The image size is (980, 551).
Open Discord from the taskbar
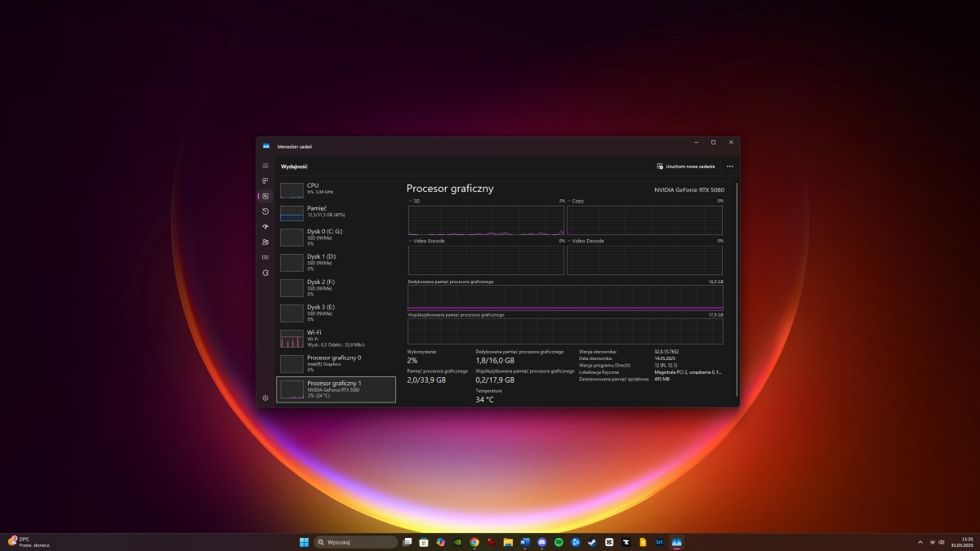click(x=541, y=541)
